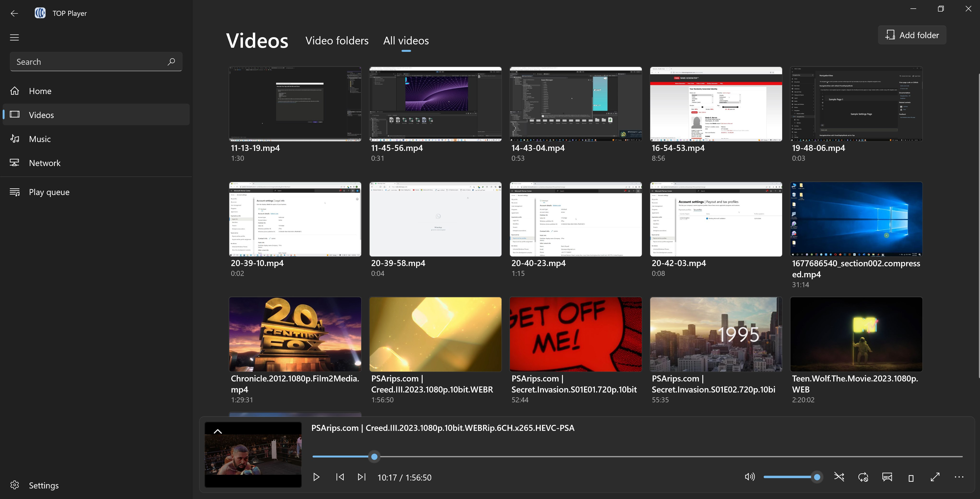Toggle shuffle mode
Screen dimensions: 980x499
[839, 477]
